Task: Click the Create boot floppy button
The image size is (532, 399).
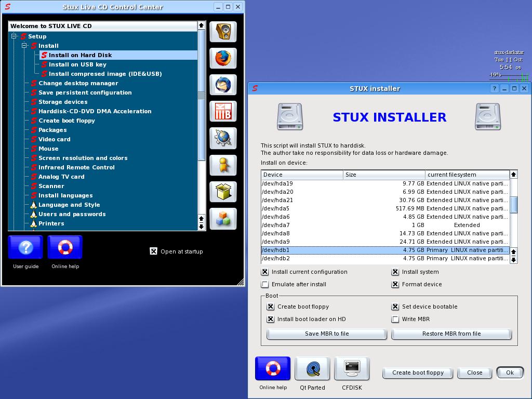Action: click(x=418, y=373)
